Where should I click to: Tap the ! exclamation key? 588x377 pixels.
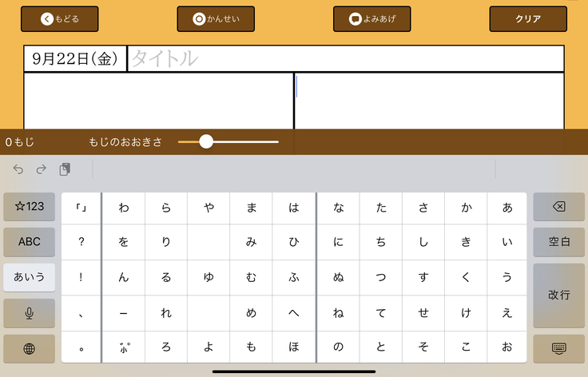click(x=81, y=277)
